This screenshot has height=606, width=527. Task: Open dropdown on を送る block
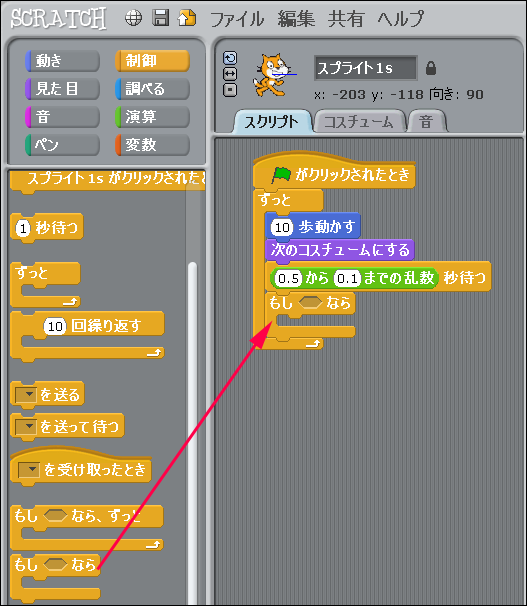coord(26,395)
